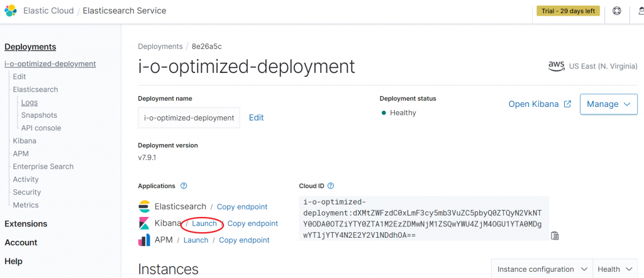Open Logs under Elasticsearch
The width and height of the screenshot is (644, 278).
pos(30,103)
